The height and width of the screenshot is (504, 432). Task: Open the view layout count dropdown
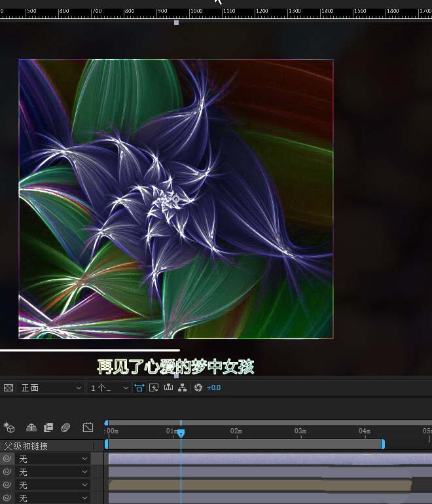tap(108, 388)
